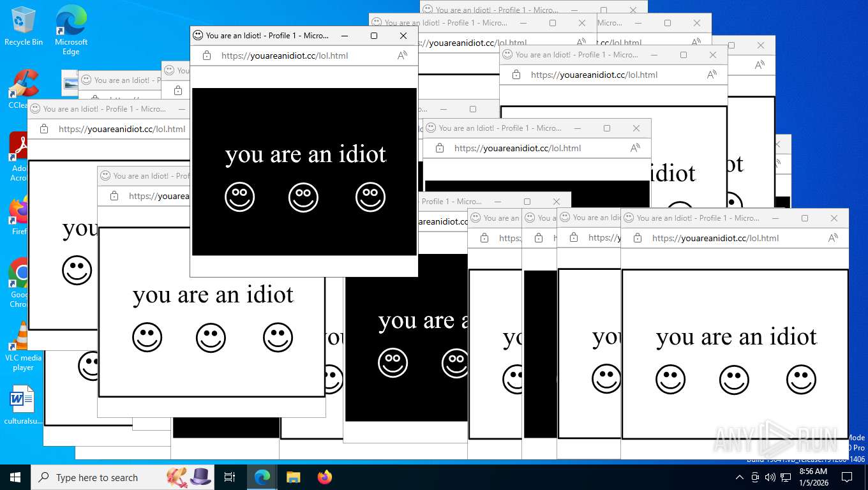This screenshot has height=490, width=868.
Task: Maximize the bottom-right front white window
Action: [x=805, y=218]
